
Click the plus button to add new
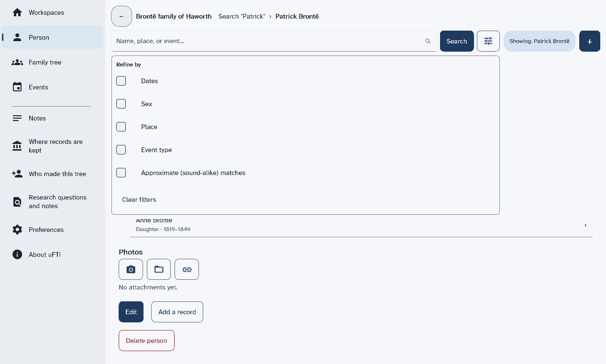point(590,41)
